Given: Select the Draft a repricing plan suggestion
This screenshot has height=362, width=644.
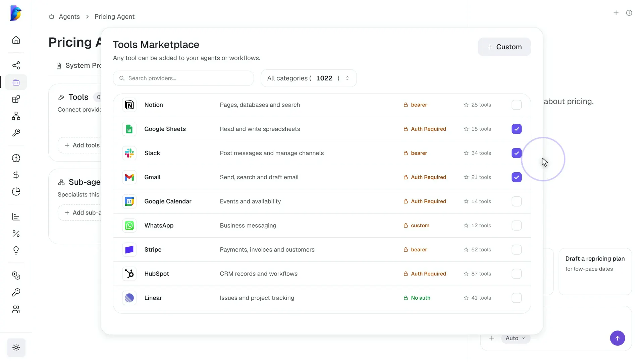Looking at the screenshot, I should [x=595, y=271].
